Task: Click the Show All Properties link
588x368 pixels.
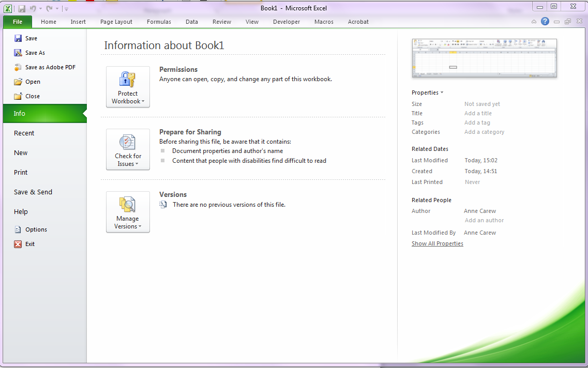Action: click(438, 244)
